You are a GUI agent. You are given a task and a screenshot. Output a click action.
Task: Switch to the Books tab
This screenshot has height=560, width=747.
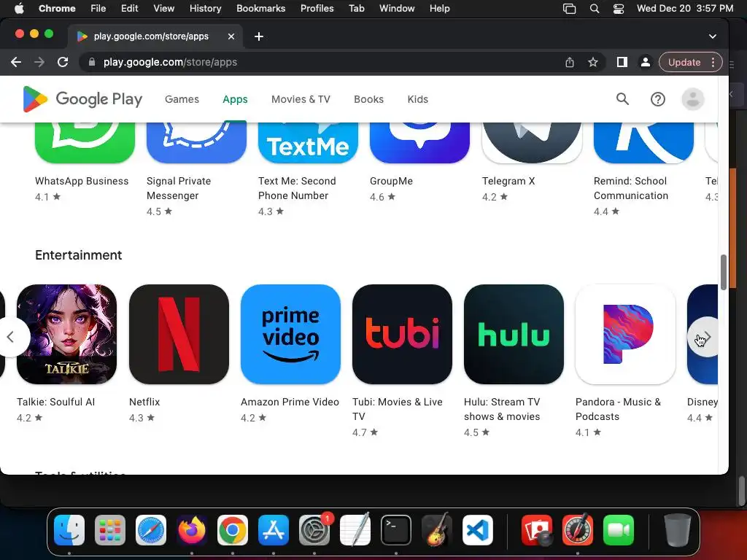coord(368,99)
